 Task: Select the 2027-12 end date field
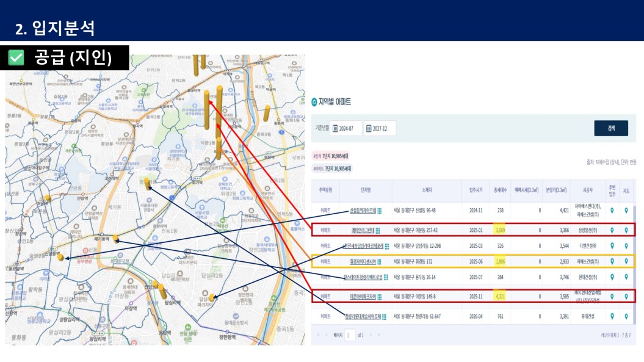[x=380, y=129]
